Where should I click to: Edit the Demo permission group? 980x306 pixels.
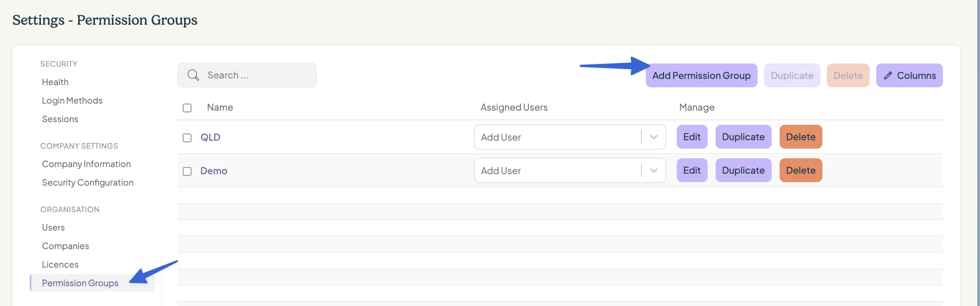pos(692,170)
